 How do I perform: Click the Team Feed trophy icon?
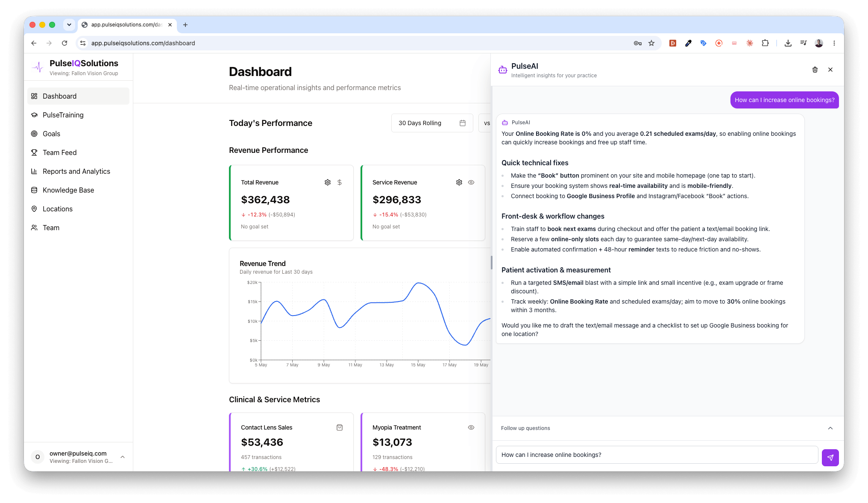point(34,152)
